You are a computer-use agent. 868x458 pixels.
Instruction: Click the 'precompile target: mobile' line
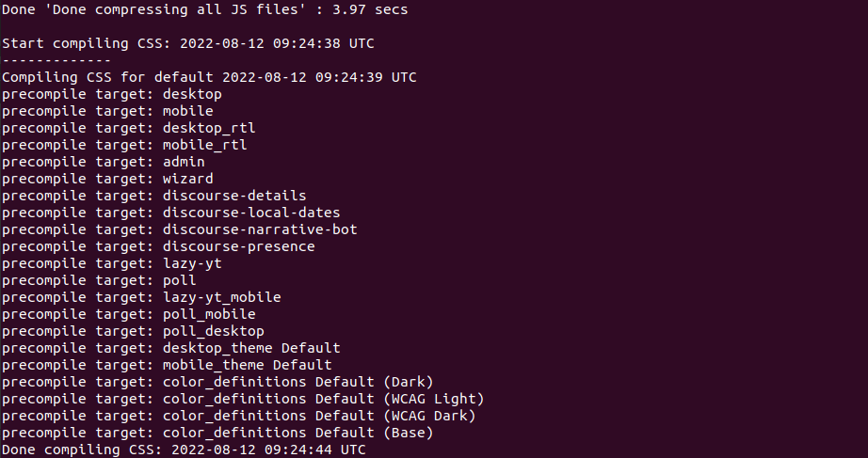pos(107,111)
